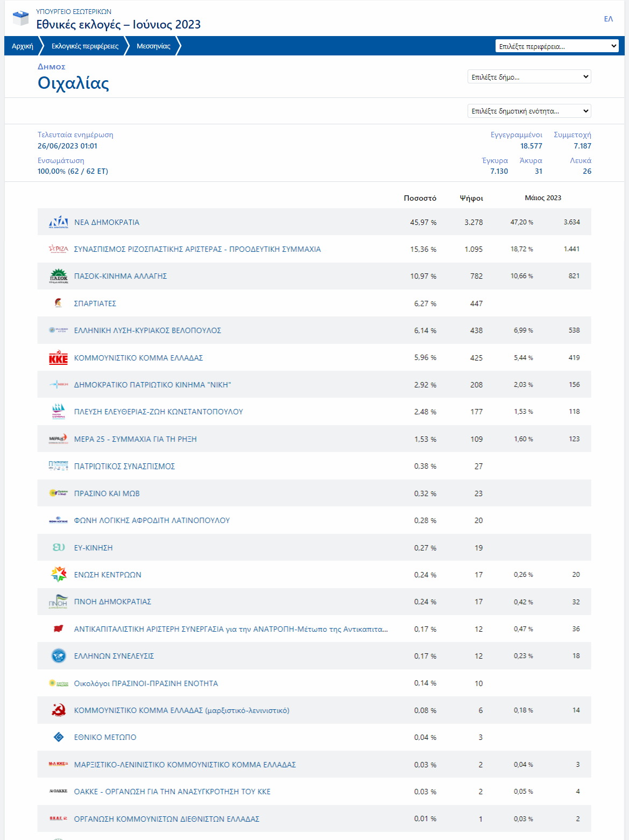Click the Ποσοστό column header
The width and height of the screenshot is (629, 840).
pos(420,198)
